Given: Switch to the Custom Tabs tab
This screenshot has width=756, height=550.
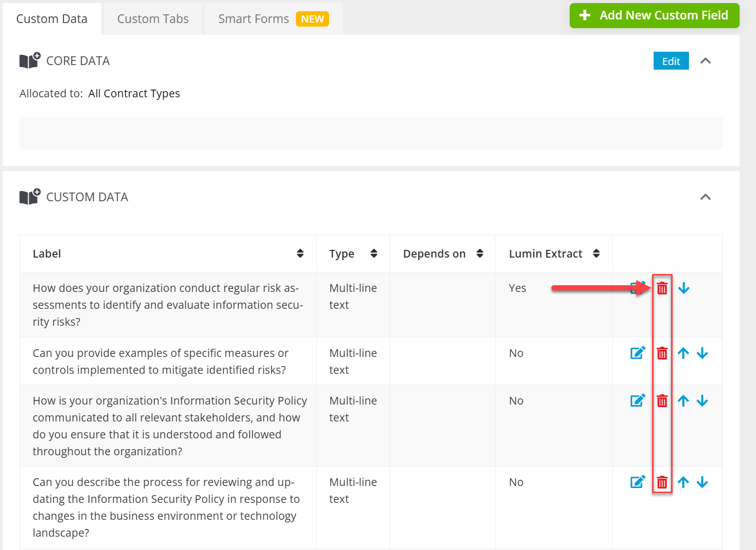Looking at the screenshot, I should tap(153, 19).
